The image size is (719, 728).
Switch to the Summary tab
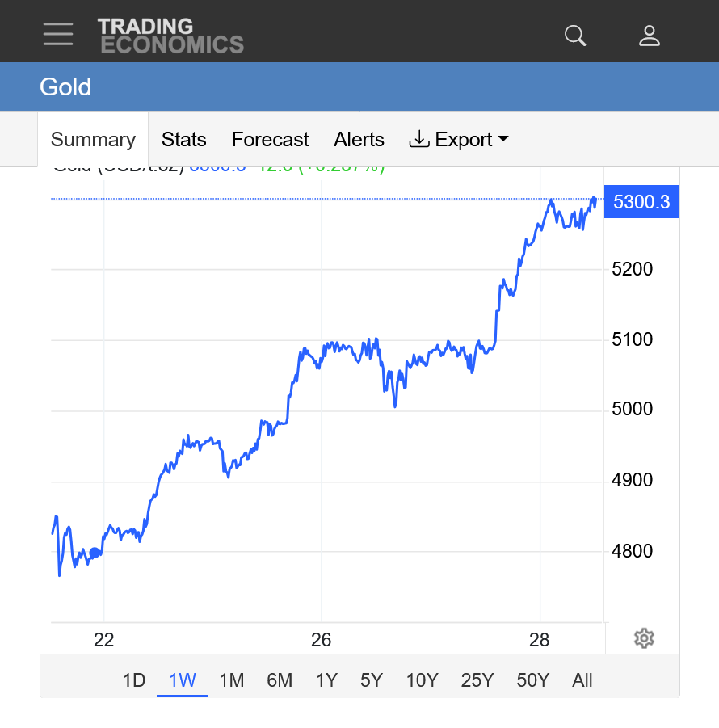93,140
